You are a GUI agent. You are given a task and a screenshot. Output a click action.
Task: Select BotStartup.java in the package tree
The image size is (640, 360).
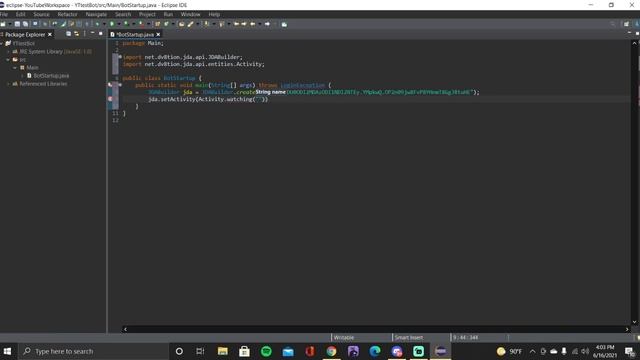51,76
